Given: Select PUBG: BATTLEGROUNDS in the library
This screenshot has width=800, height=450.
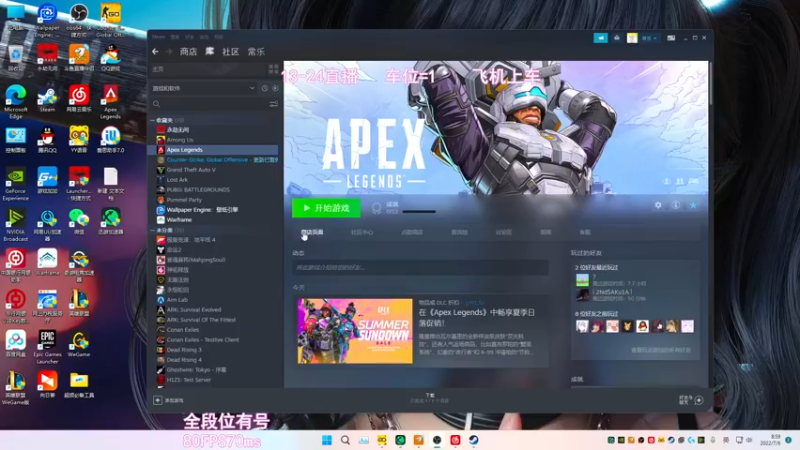Looking at the screenshot, I should pyautogui.click(x=198, y=190).
